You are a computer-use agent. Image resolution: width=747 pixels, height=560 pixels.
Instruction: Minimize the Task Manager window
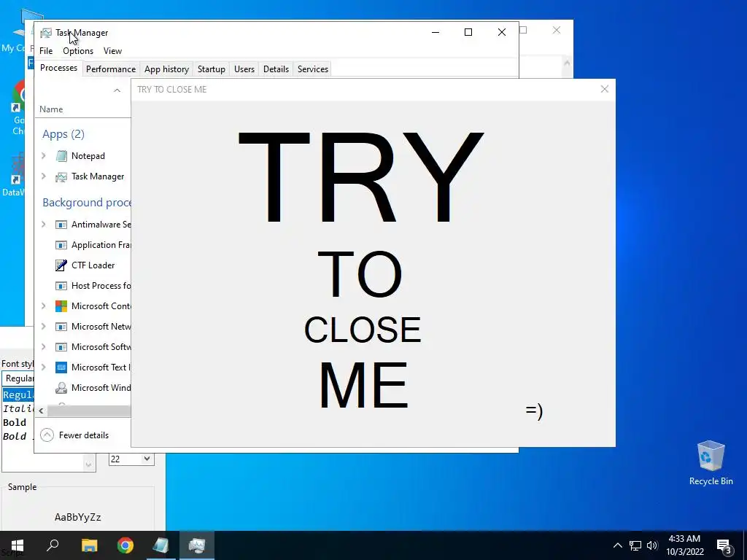tap(436, 32)
